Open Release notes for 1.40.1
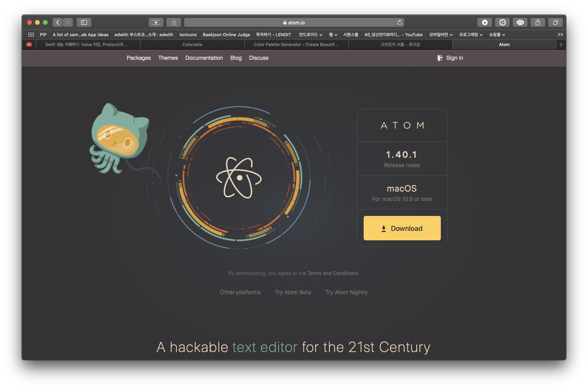588x389 pixels. click(x=402, y=165)
